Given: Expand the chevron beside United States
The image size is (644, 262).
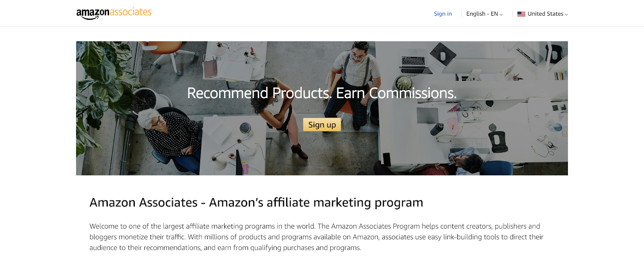Looking at the screenshot, I should click(x=566, y=14).
